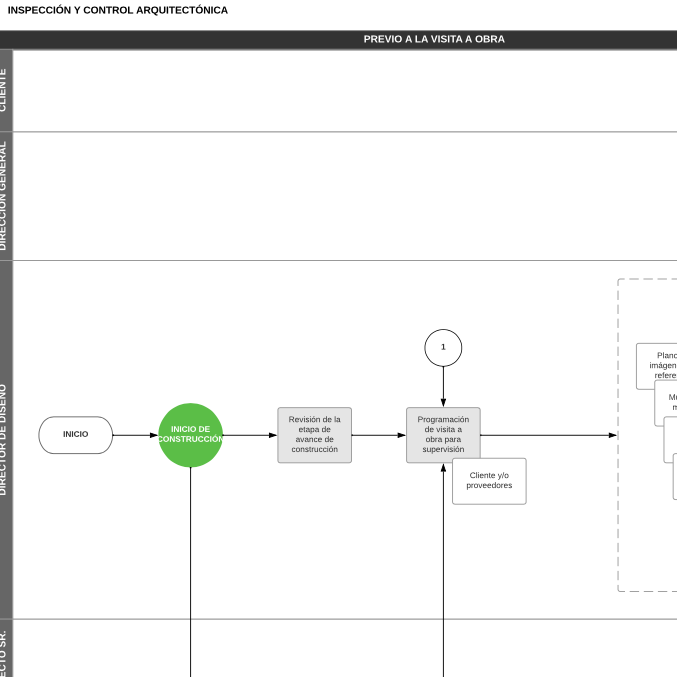Viewport: 677px width, 677px height.
Task: Select the green INICIO DE CONSTRUCCIÓN circle
Action: tap(190, 435)
